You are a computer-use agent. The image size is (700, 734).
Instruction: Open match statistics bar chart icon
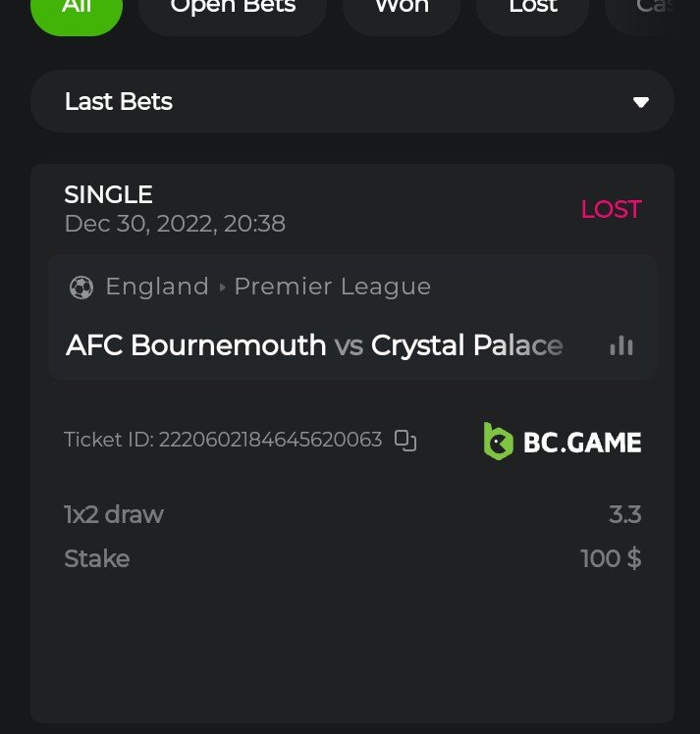(x=621, y=345)
